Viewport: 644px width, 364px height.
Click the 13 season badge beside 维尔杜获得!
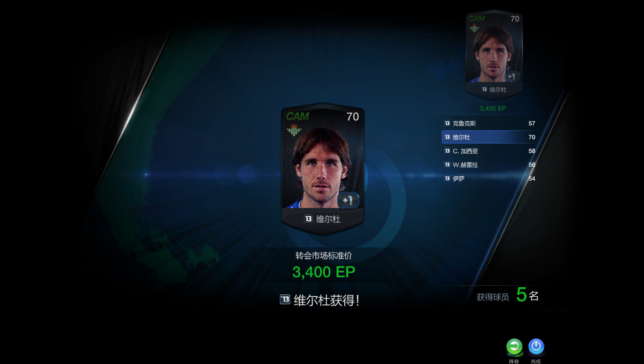click(x=285, y=300)
